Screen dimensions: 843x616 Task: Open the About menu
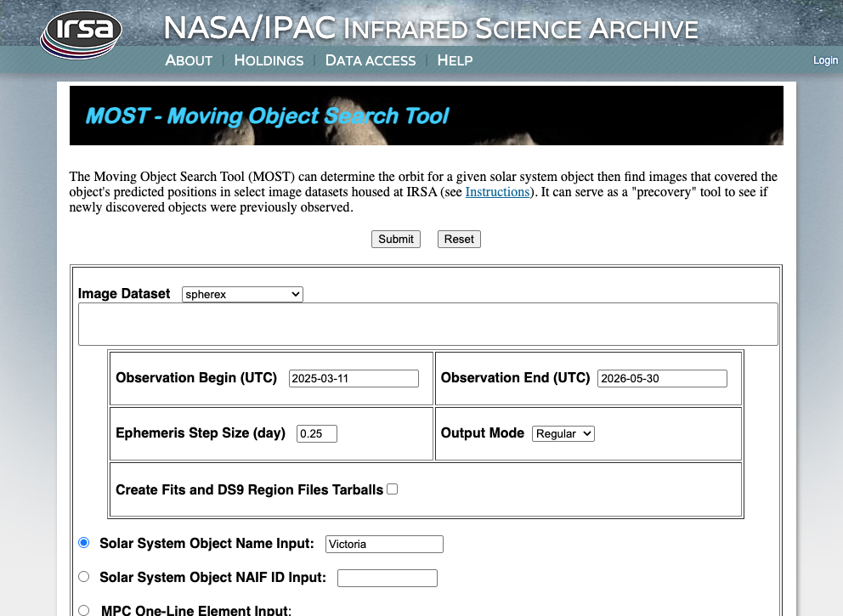click(189, 60)
